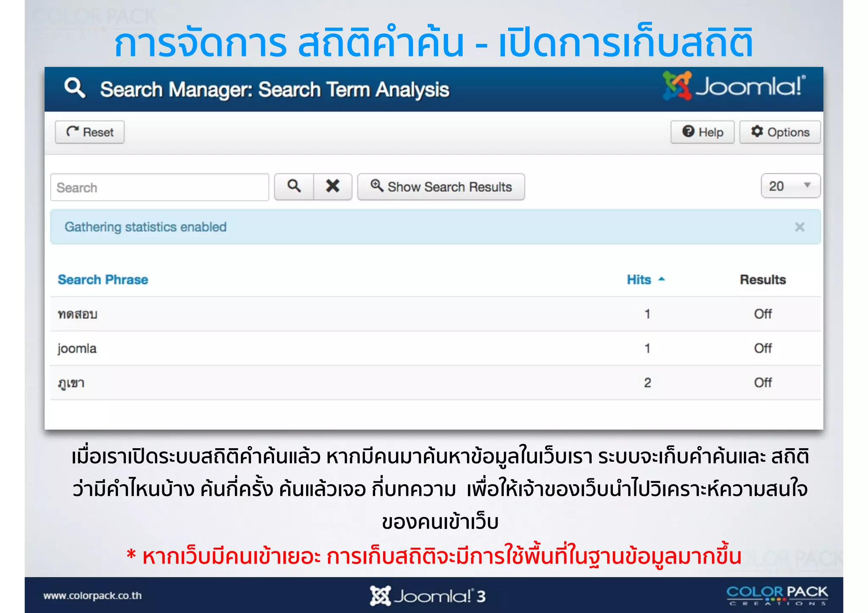Click Hits value 1 in the ทดสอบ row
Image resolution: width=868 pixels, height=613 pixels.
pos(647,314)
